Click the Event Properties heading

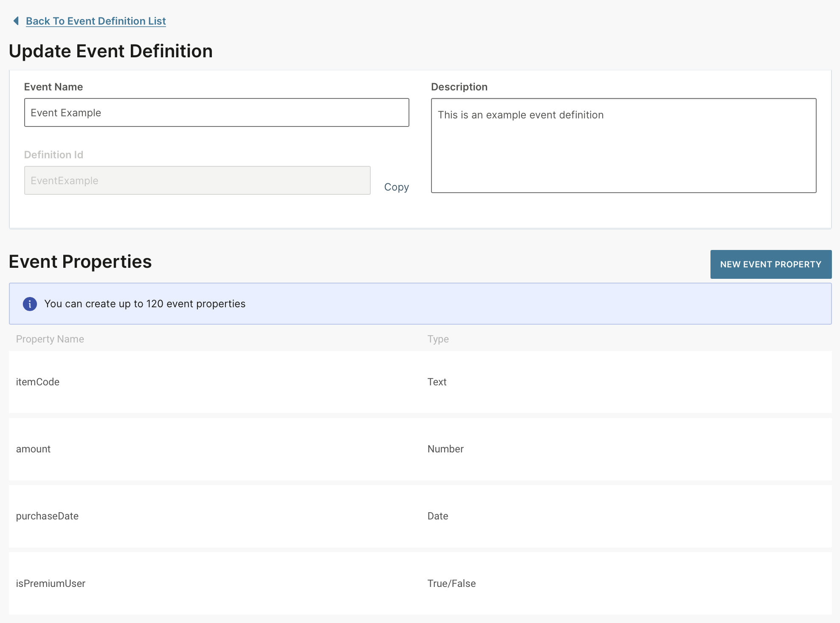tap(80, 261)
